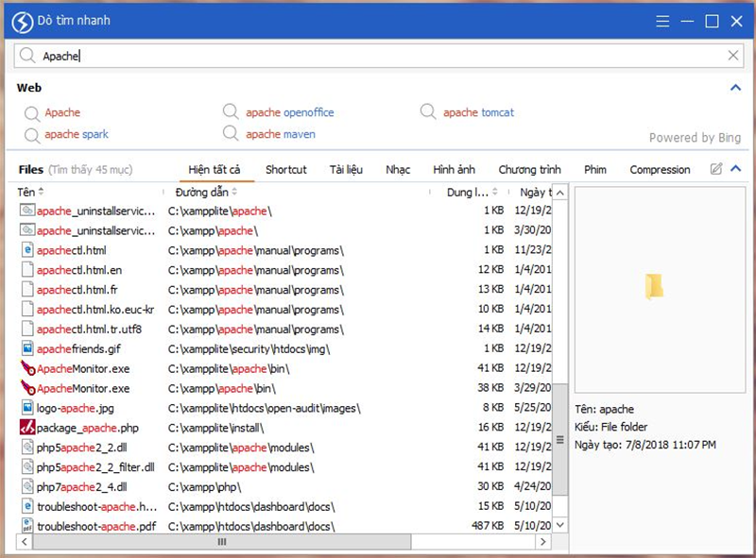
Task: Select the logo-apache.jpg file name
Action: pyautogui.click(x=76, y=408)
